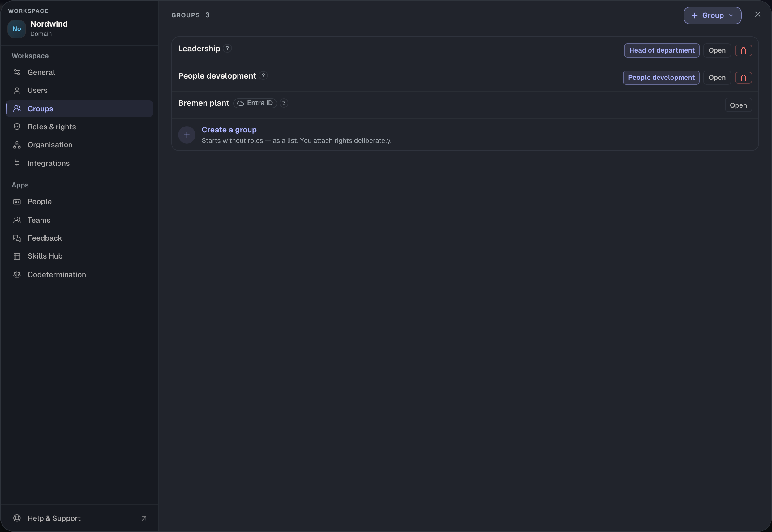Click the Help & Support lifebuoy icon
Screen dimensions: 772x532
[x=17, y=518]
